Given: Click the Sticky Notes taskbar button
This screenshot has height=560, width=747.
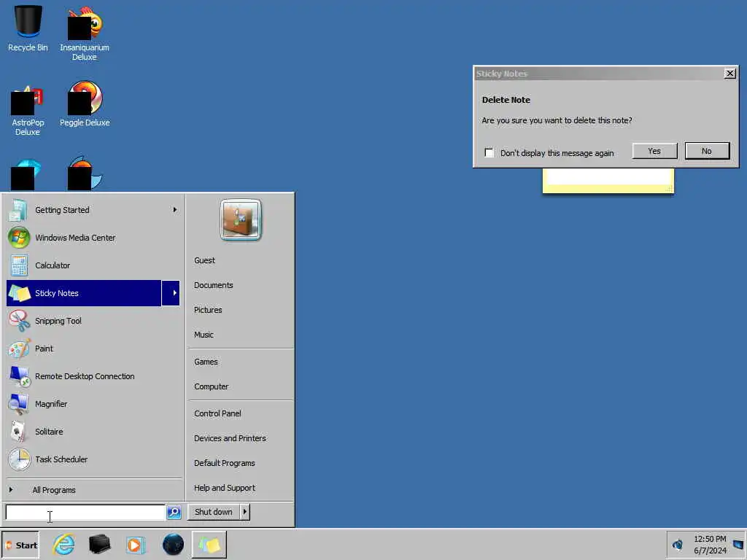Looking at the screenshot, I should pyautogui.click(x=209, y=544).
